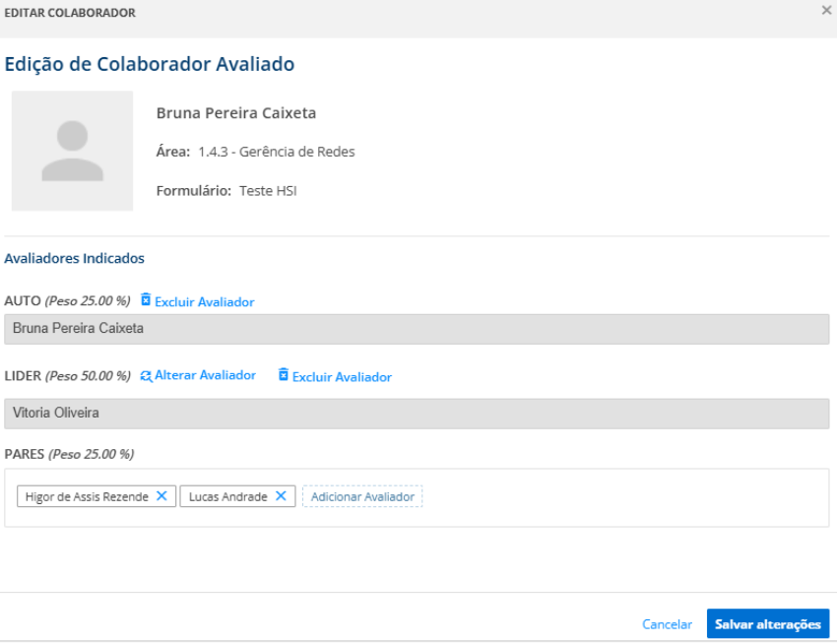The image size is (837, 644).
Task: Select the Lucas Andrade tag text
Action: (x=227, y=496)
